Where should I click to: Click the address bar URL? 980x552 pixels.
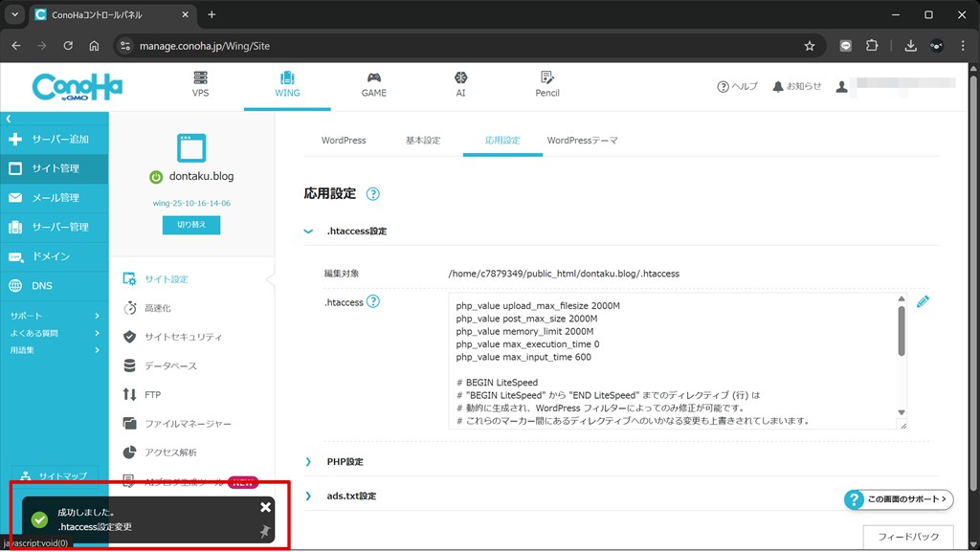click(x=205, y=46)
